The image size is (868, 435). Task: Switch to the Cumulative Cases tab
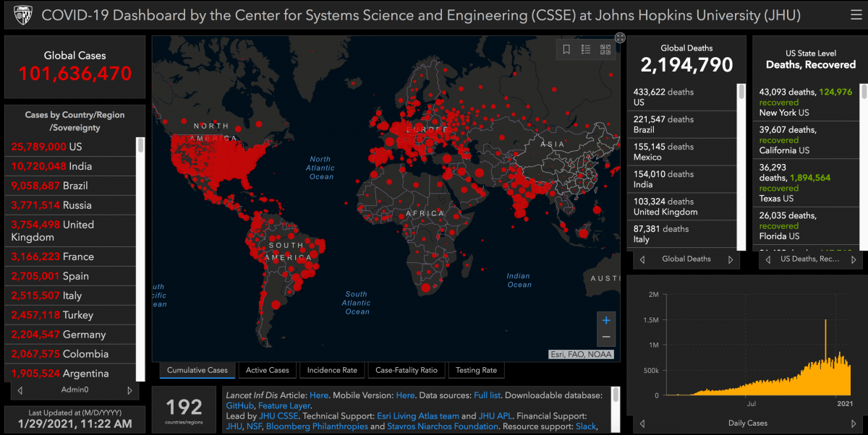tap(197, 370)
